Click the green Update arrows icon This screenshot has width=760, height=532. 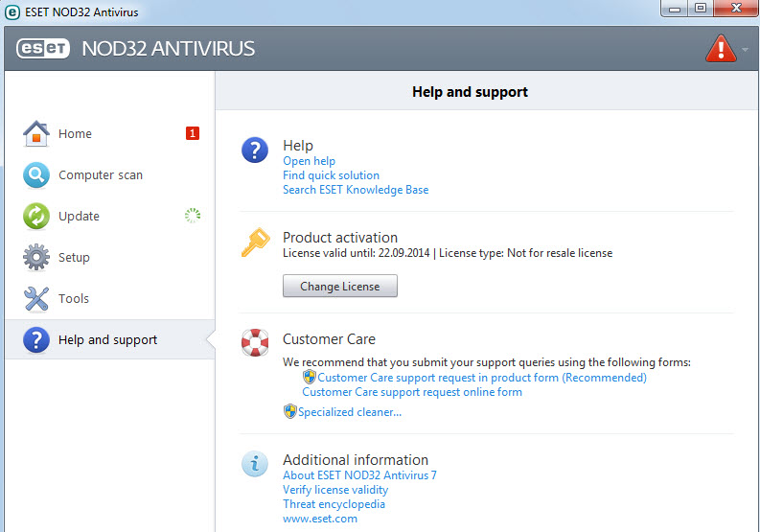click(35, 217)
